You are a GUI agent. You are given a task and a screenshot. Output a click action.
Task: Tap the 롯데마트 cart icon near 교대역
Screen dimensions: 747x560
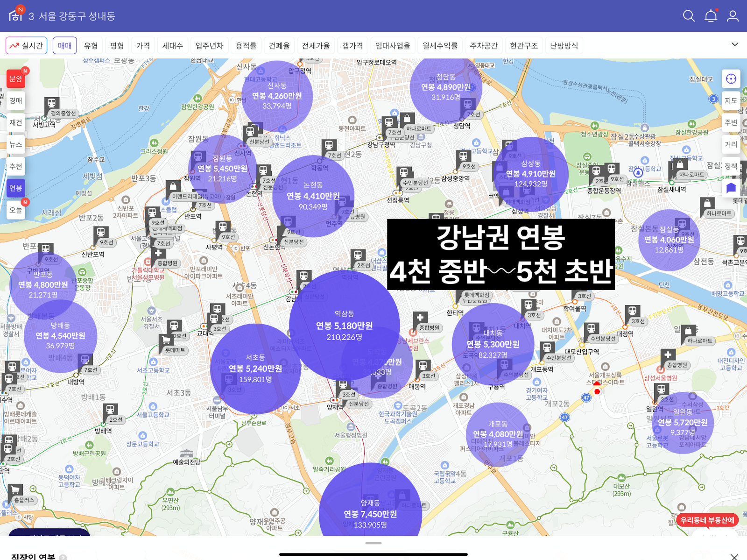coord(166,340)
